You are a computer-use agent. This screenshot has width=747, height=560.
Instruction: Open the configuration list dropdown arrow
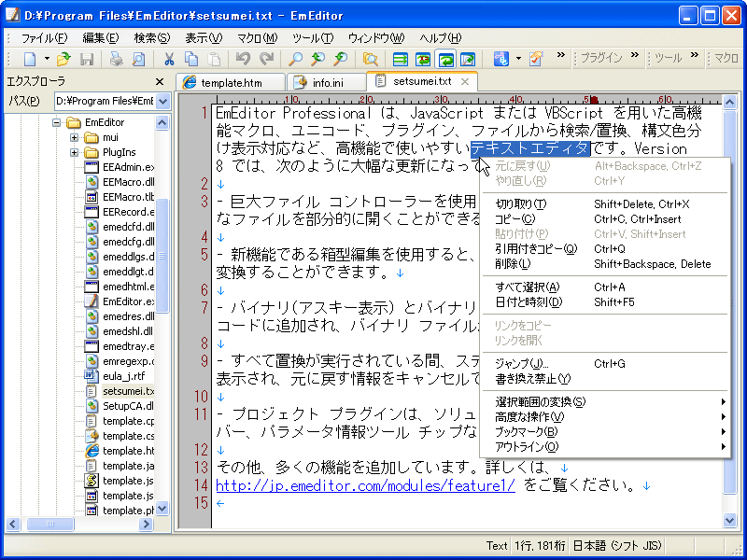(518, 59)
